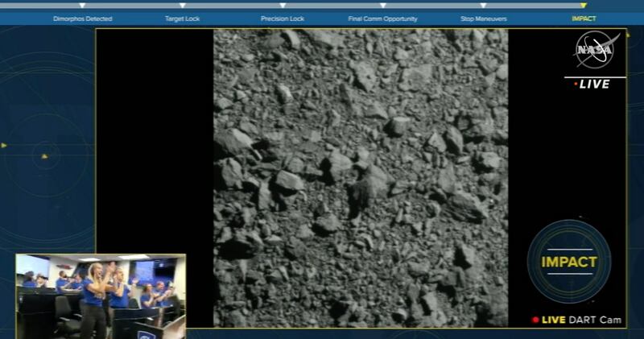
Task: Click the white triangle marker above Target Lock
Action: point(182,6)
